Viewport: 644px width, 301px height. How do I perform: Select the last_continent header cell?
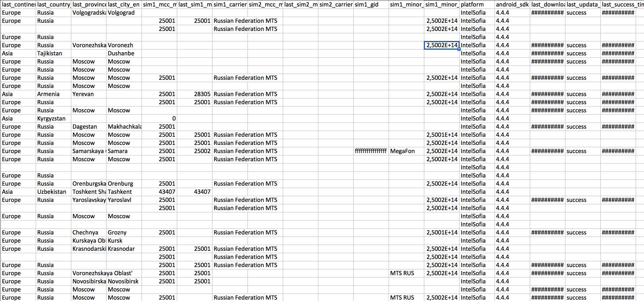[x=18, y=4]
